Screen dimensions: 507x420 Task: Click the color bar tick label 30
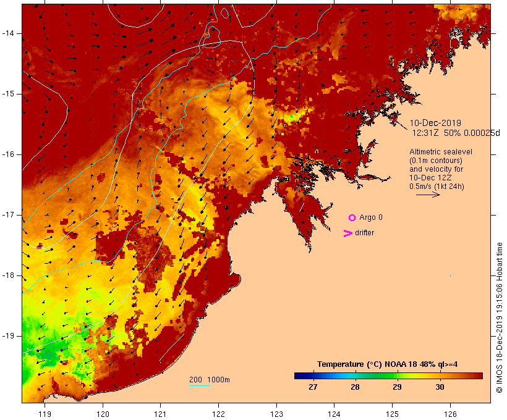(x=440, y=387)
